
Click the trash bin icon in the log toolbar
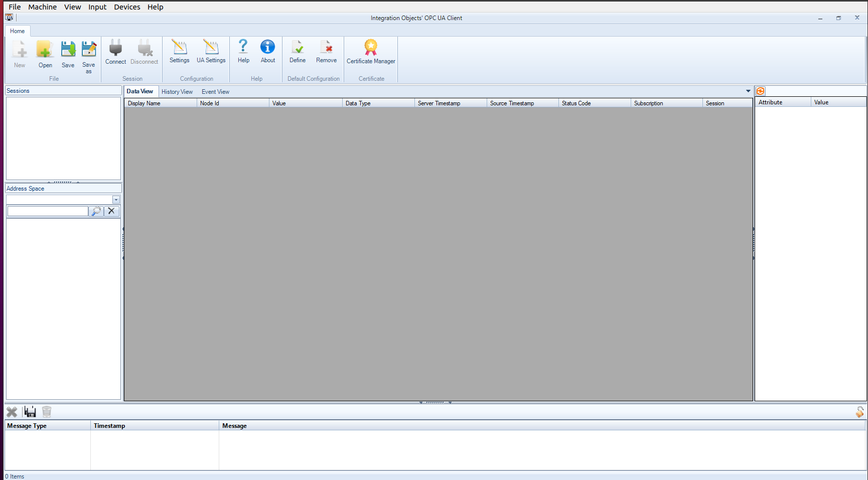tap(47, 412)
